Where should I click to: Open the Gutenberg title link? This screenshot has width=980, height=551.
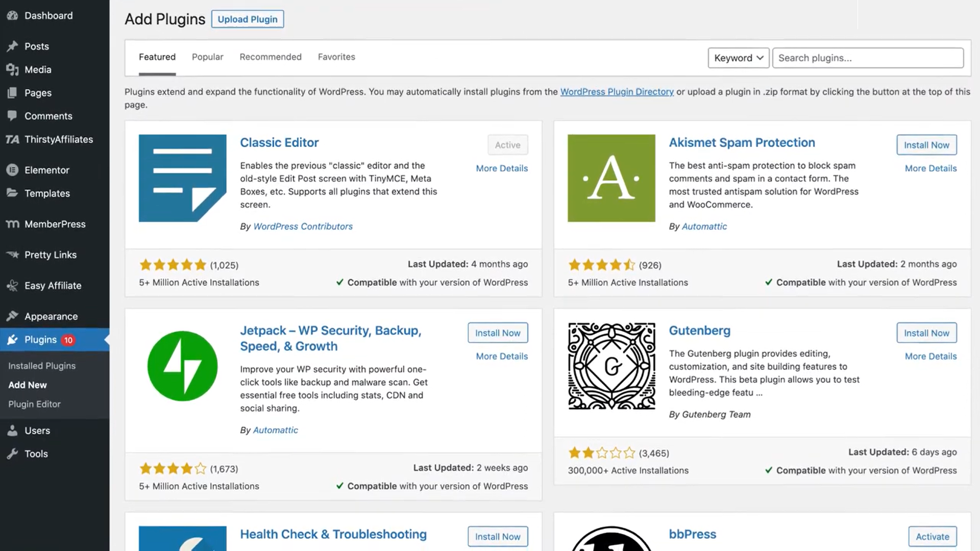tap(699, 331)
